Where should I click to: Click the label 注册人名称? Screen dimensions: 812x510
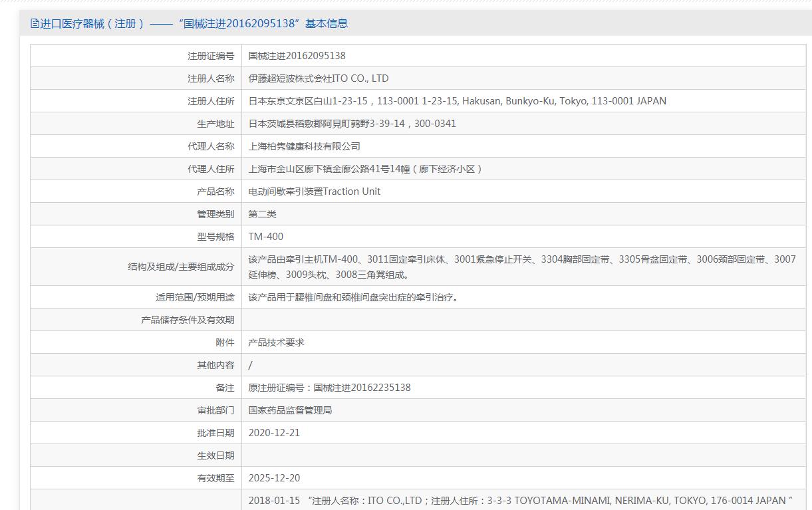[211, 78]
